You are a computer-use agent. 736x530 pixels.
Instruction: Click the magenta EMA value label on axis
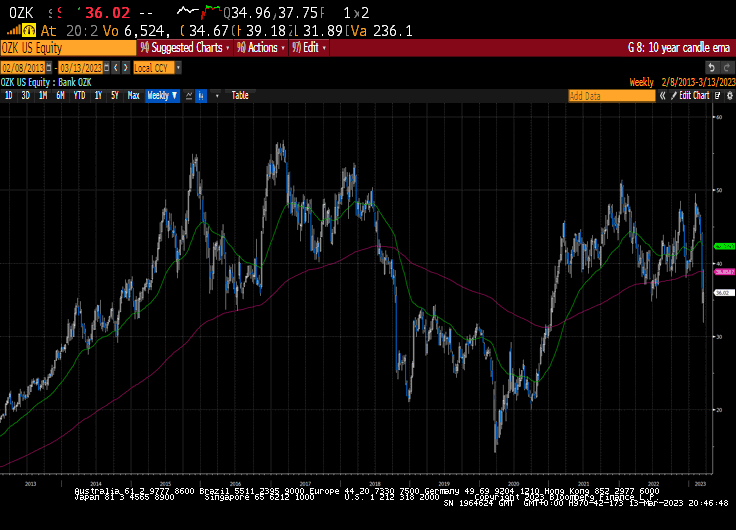pyautogui.click(x=724, y=272)
